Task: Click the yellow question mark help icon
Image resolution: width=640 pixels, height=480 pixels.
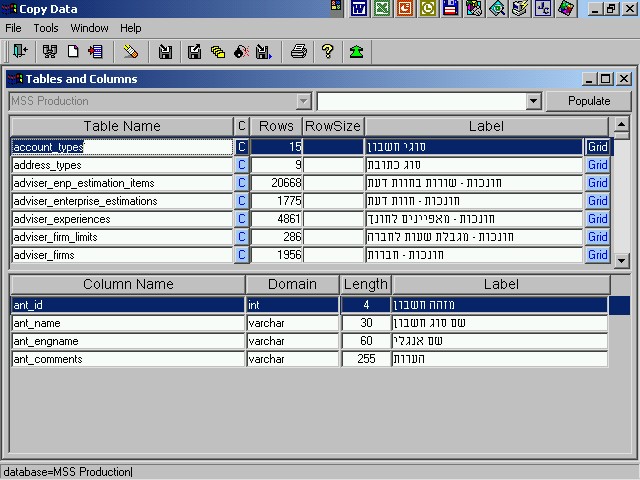Action: 327,51
